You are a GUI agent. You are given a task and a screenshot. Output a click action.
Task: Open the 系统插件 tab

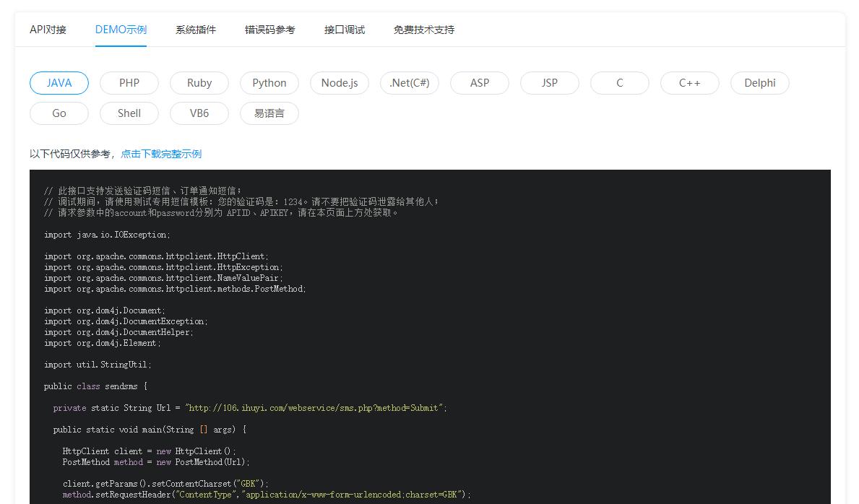(x=195, y=30)
